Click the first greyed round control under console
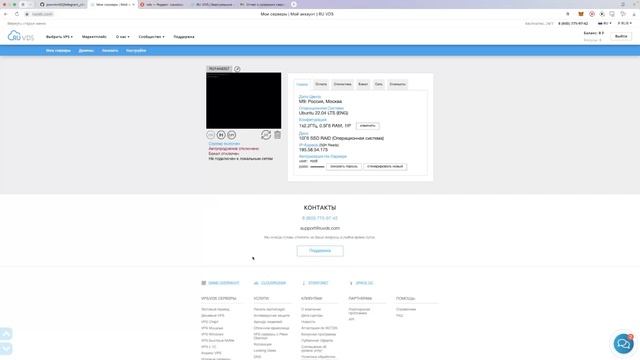640x360 pixels. (210, 135)
